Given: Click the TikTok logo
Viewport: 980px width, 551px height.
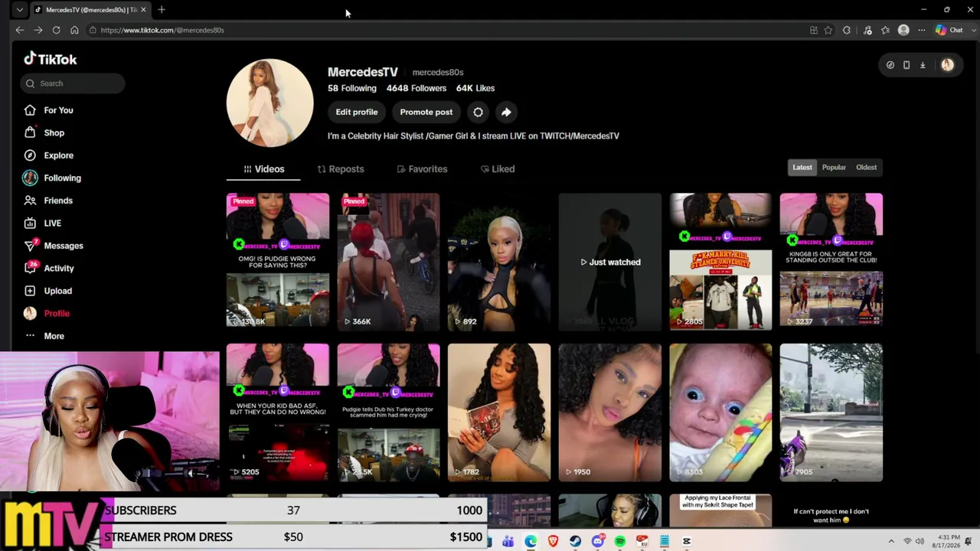Looking at the screenshot, I should tap(50, 59).
